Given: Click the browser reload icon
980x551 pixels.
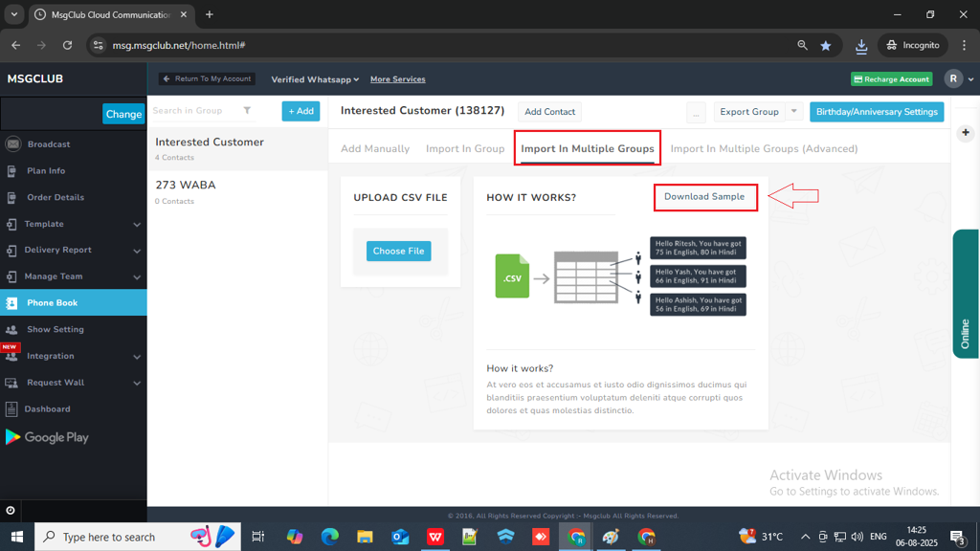Looking at the screenshot, I should tap(68, 45).
